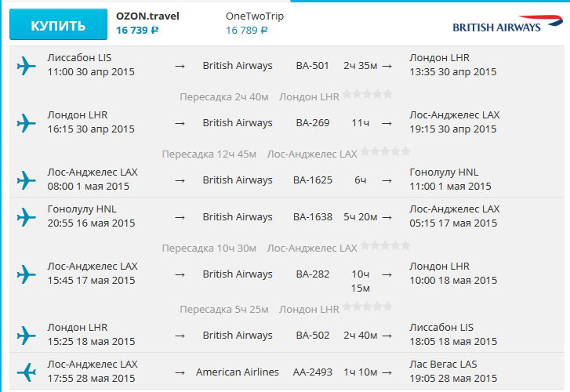Click flight number BA-501
570x392 pixels.
pos(313,66)
